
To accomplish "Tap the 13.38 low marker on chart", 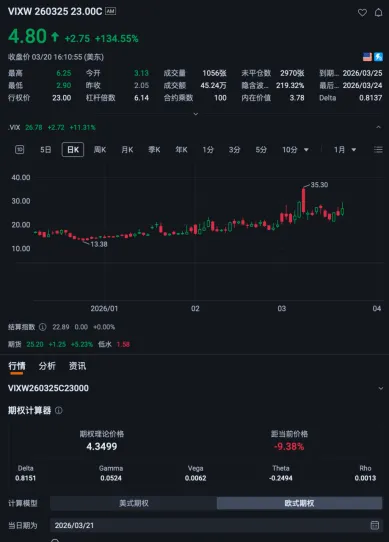I will tap(99, 244).
